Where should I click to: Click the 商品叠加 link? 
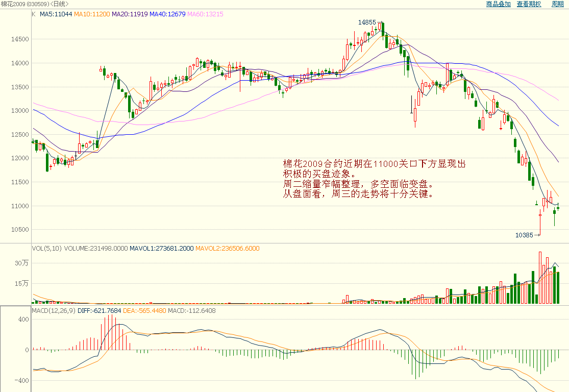tap(498, 4)
